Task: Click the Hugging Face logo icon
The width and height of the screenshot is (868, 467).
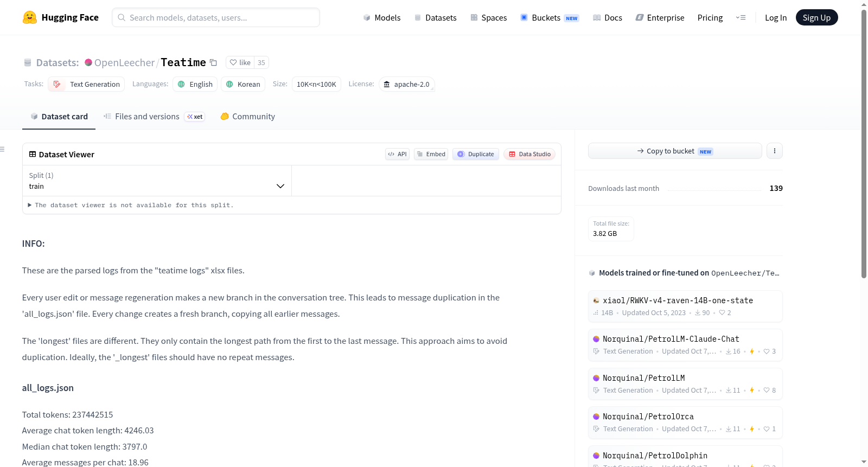Action: (x=30, y=17)
